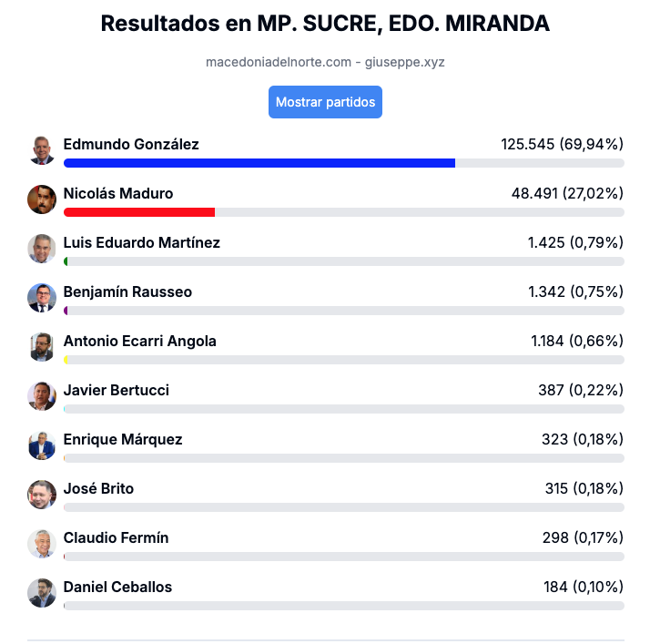Viewport: 650px width, 644px height.
Task: Click the macedoniadelnorte.com - giuseppe.xyz credit text
Action: pos(325,62)
